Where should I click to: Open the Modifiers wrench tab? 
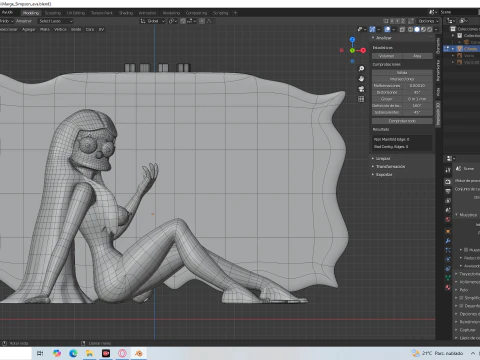448,240
